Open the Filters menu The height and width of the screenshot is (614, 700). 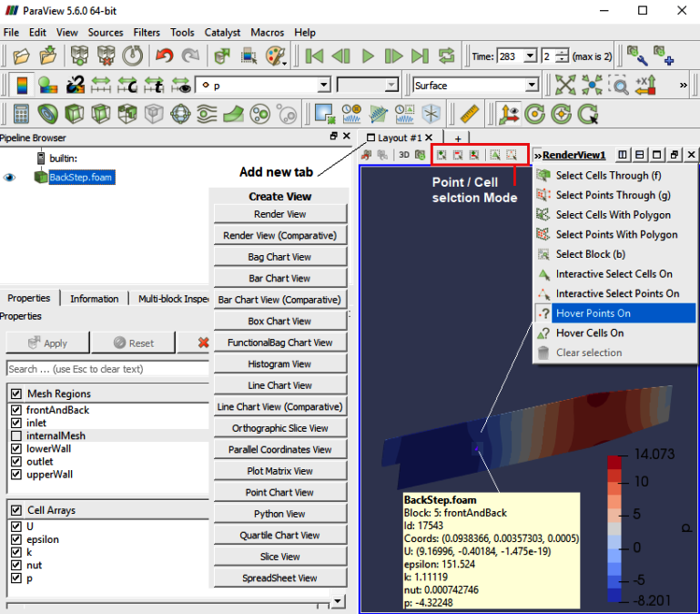(x=147, y=33)
